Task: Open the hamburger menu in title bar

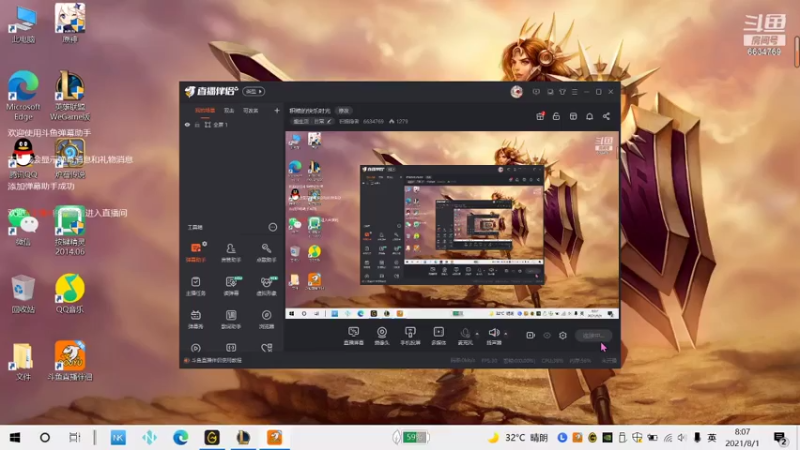Action: coord(574,92)
